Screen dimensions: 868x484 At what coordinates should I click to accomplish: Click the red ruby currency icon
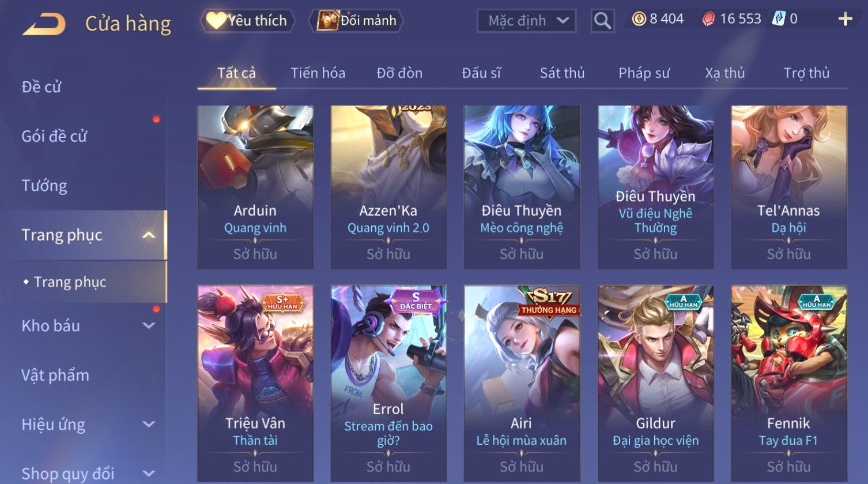coord(708,19)
